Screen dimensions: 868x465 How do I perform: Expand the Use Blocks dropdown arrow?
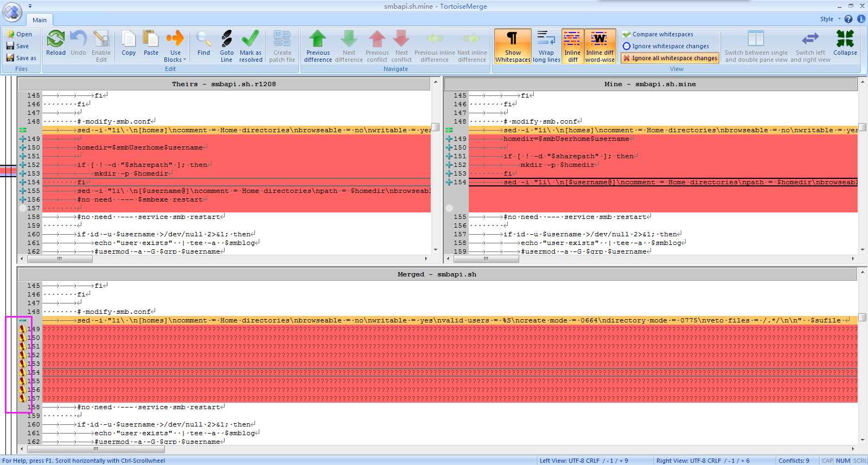(x=184, y=60)
